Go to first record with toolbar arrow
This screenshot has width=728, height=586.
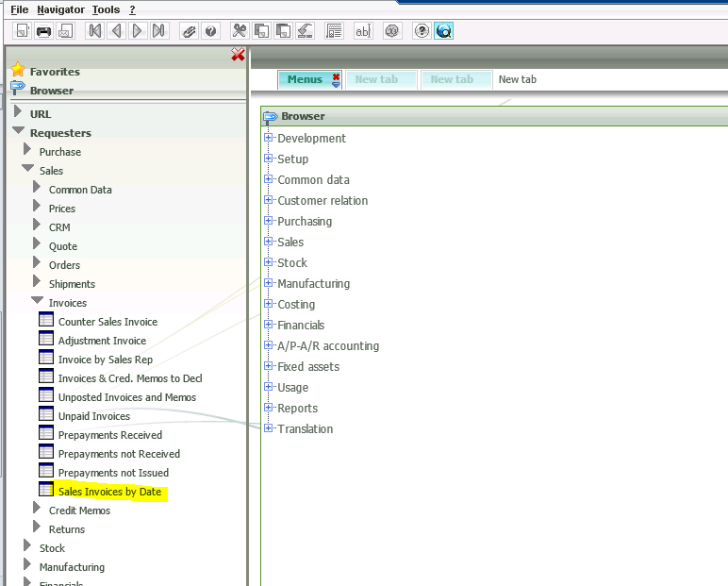[x=94, y=31]
